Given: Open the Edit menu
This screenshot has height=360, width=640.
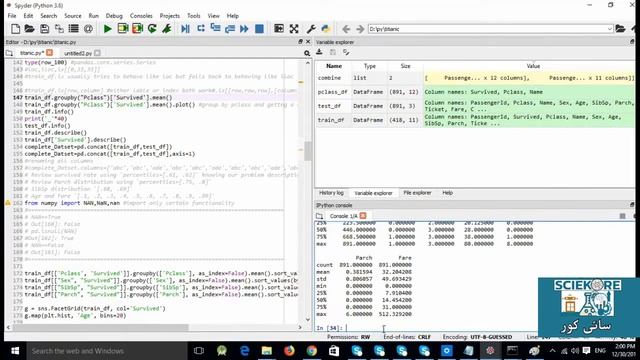Looking at the screenshot, I should coord(28,16).
